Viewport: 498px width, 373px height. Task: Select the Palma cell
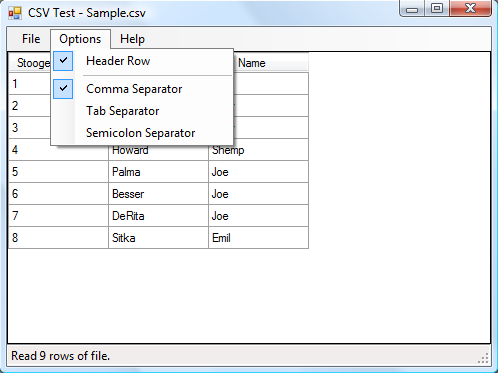click(x=158, y=172)
